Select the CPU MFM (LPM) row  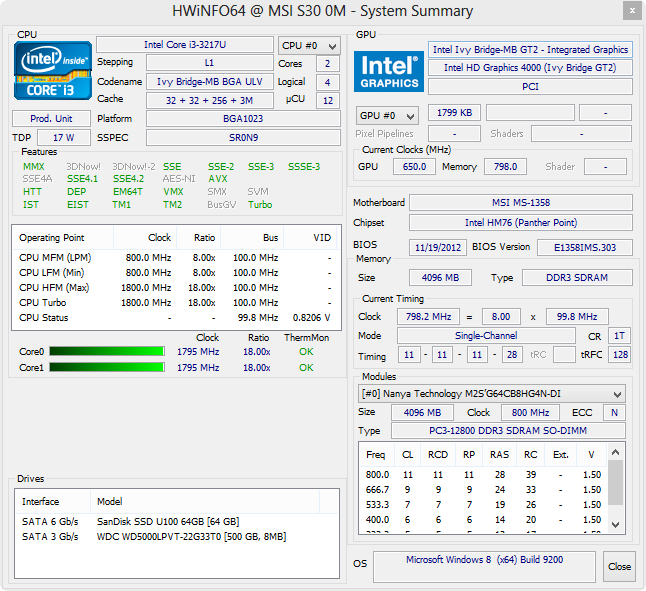(176, 257)
